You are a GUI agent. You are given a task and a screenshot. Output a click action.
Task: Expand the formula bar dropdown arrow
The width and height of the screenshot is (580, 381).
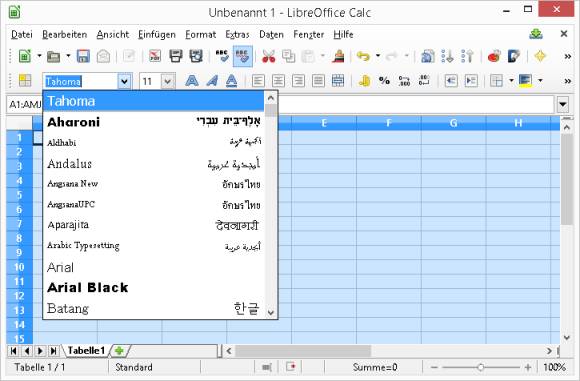(x=563, y=105)
